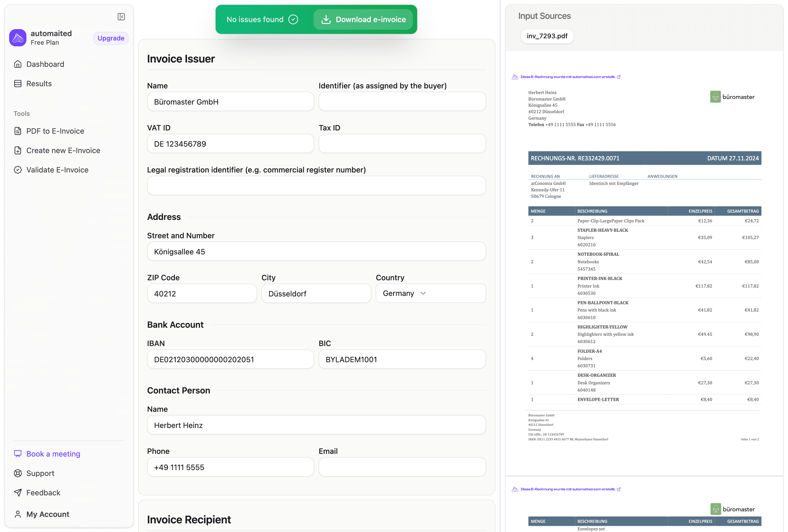Viewport: 788px width, 532px height.
Task: Open the Country dropdown showing Germany
Action: click(x=398, y=293)
